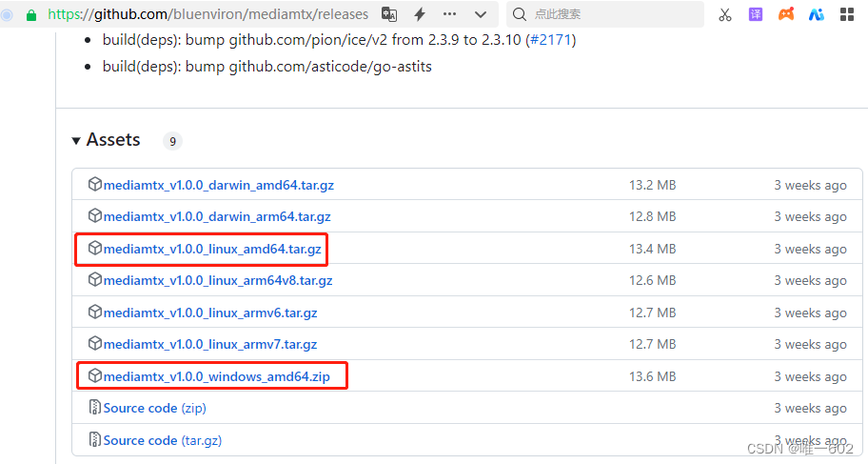Image resolution: width=868 pixels, height=464 pixels.
Task: Click package icon beside darwin_arm64 asset
Action: point(95,215)
